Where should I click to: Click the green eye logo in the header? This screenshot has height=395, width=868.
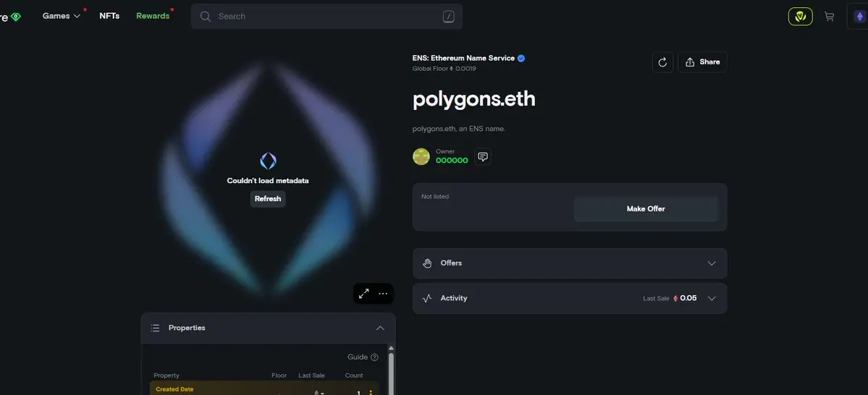(15, 17)
